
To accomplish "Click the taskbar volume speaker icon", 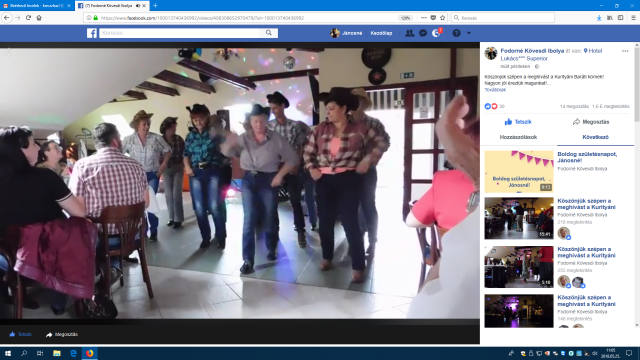I will click(595, 353).
